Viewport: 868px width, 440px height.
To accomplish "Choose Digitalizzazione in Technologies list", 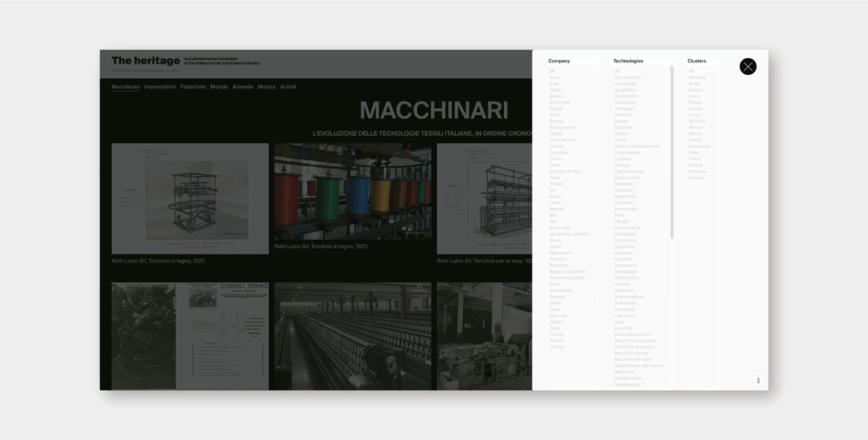I will 629,172.
